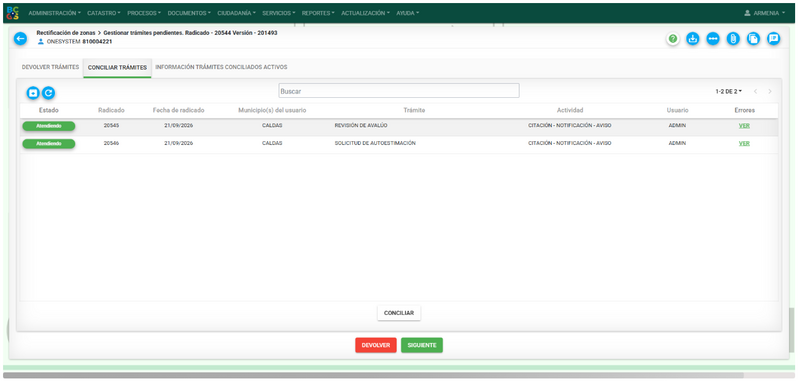
Task: Click the horizontal scrollbar at bottom
Action: (x=373, y=375)
